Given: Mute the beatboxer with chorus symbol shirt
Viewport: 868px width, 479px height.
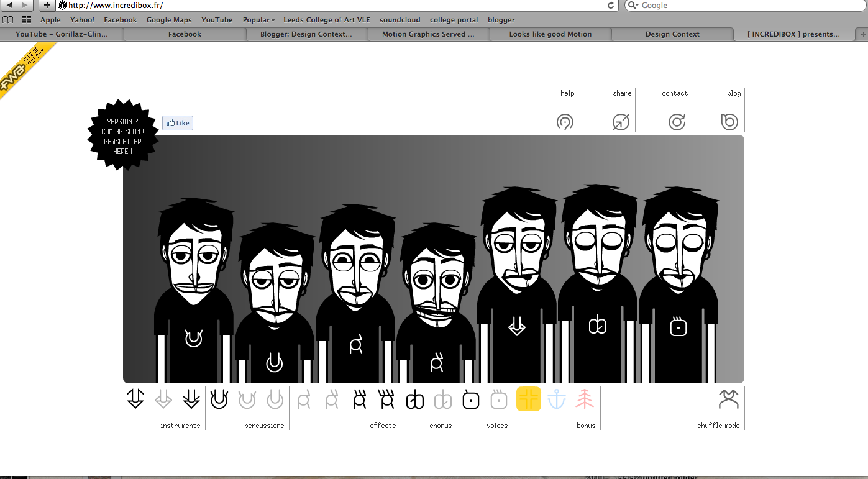Looking at the screenshot, I should pos(598,283).
